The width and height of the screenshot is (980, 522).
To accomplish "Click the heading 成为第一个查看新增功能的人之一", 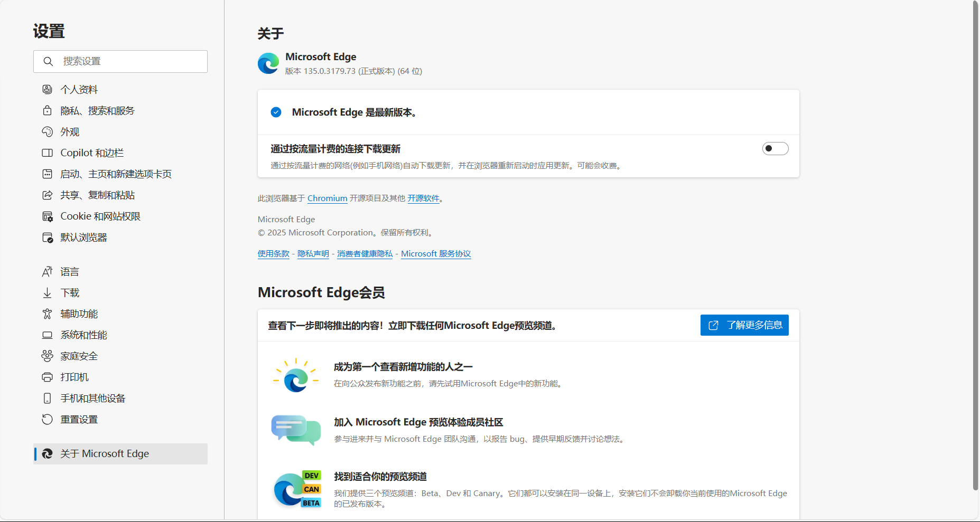I will click(x=403, y=367).
